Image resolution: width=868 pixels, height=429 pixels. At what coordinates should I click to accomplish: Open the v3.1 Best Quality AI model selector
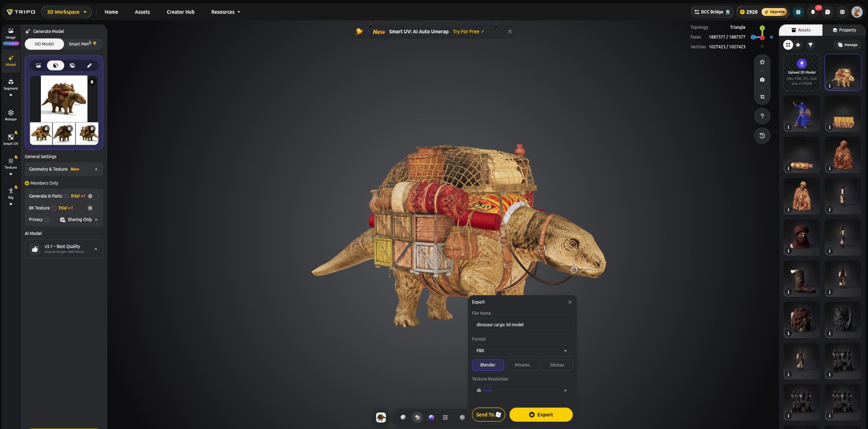(x=64, y=249)
